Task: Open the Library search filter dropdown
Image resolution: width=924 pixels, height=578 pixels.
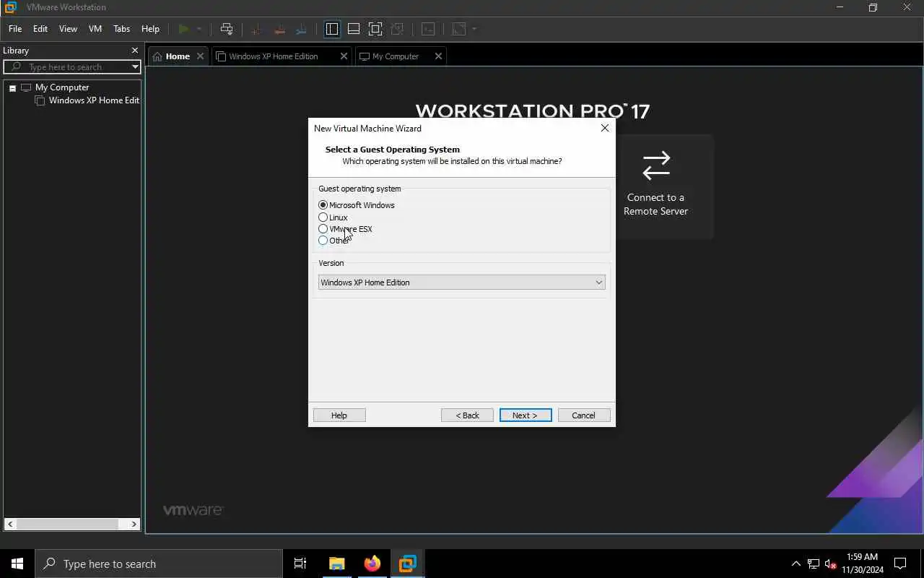Action: tap(135, 66)
